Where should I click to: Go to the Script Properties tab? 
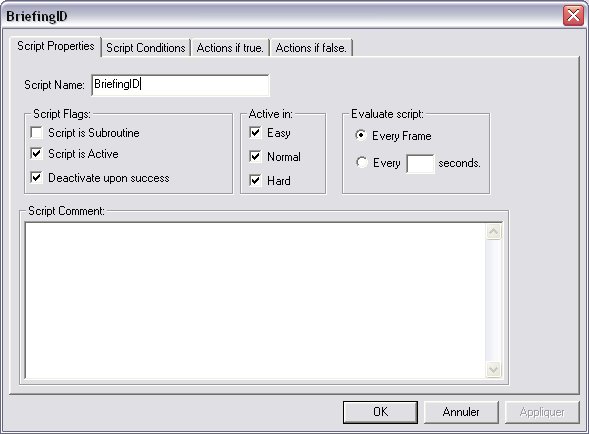pyautogui.click(x=56, y=46)
